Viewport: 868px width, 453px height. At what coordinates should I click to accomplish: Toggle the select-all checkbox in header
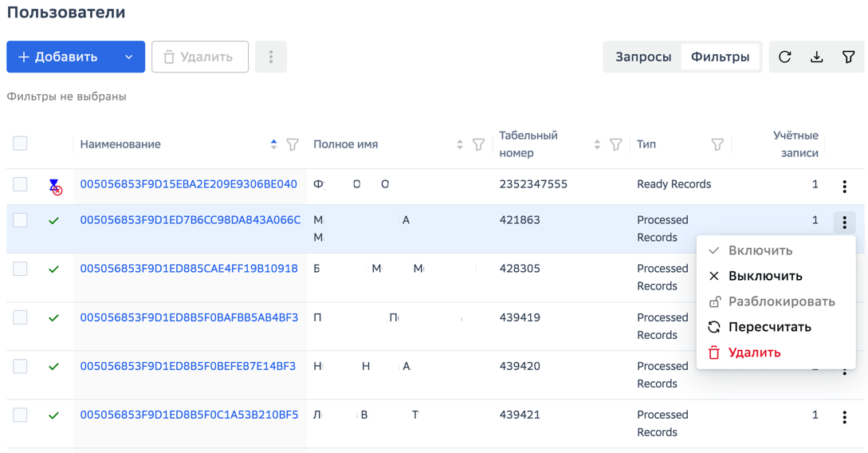pos(20,144)
